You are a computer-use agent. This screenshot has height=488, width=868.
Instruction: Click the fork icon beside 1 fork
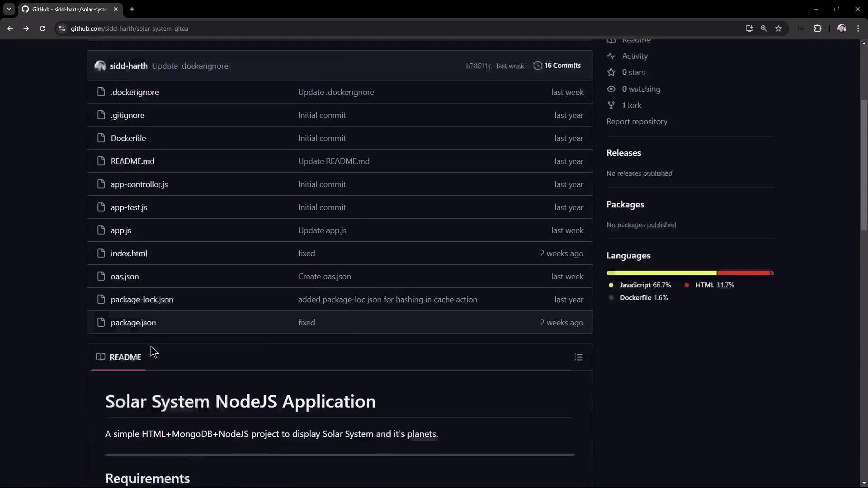611,105
